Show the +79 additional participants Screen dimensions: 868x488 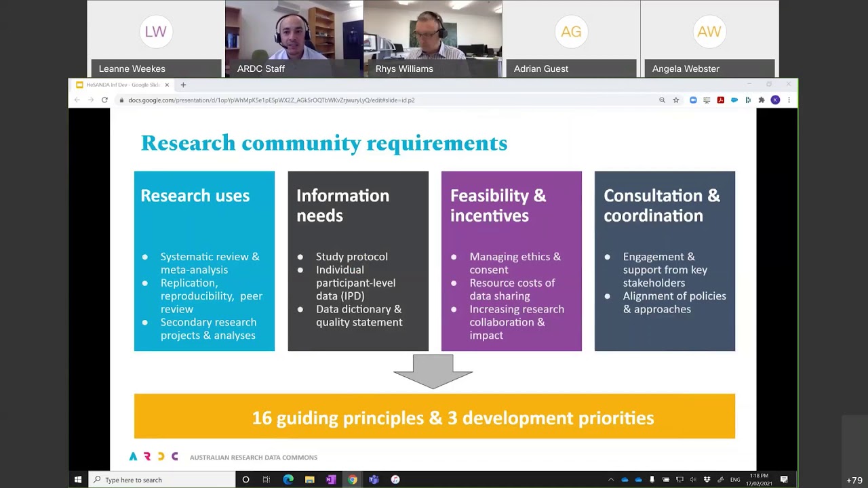[854, 480]
